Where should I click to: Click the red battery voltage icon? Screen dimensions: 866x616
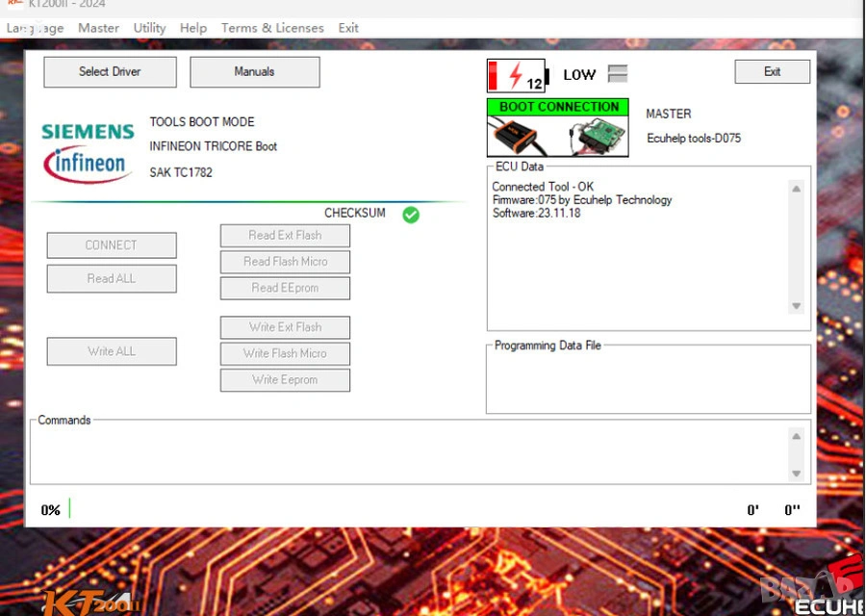pos(517,75)
